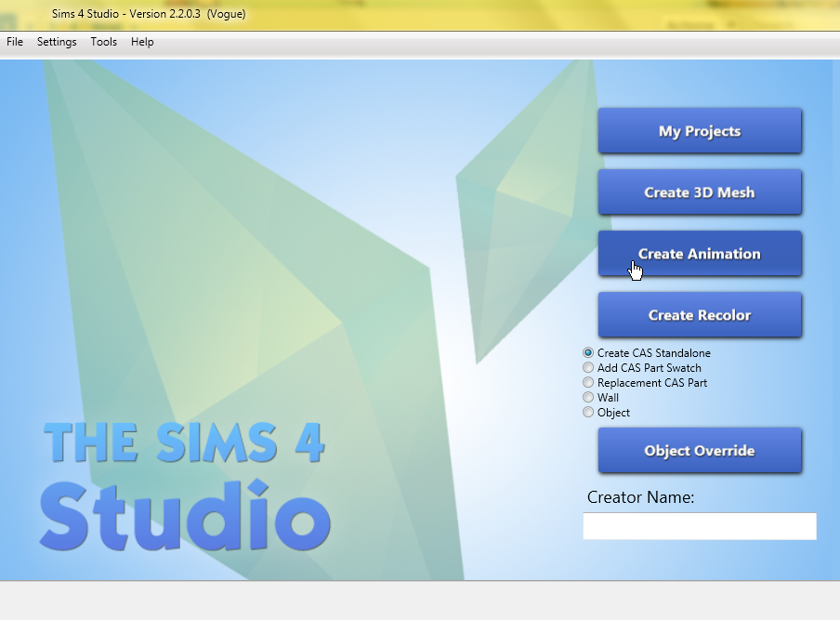The image size is (840, 620).
Task: Open the Help menu
Action: (x=141, y=42)
